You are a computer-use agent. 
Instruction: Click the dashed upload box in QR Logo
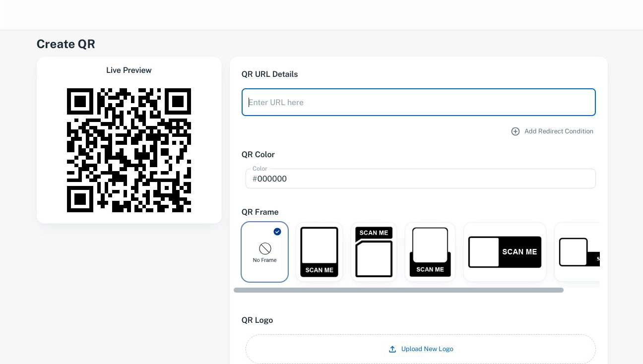[421, 349]
